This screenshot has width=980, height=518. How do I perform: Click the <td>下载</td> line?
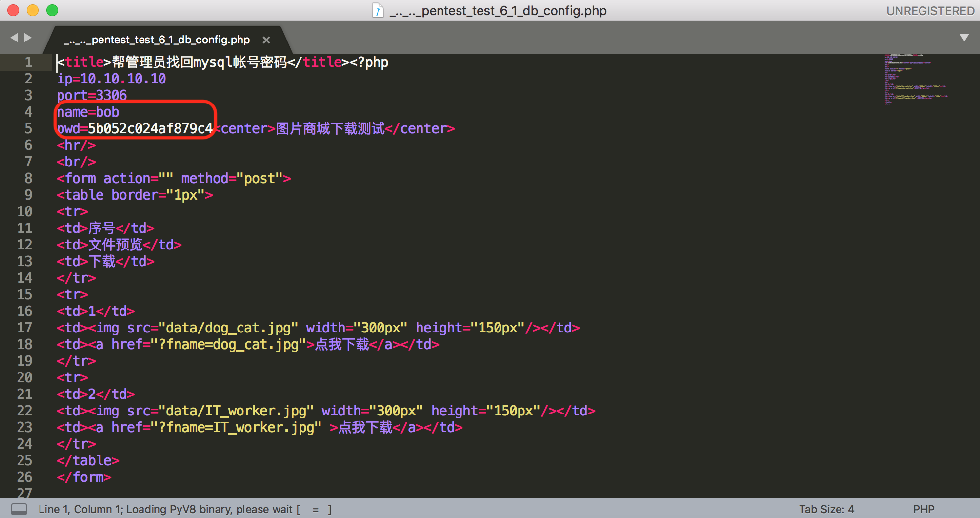click(105, 261)
